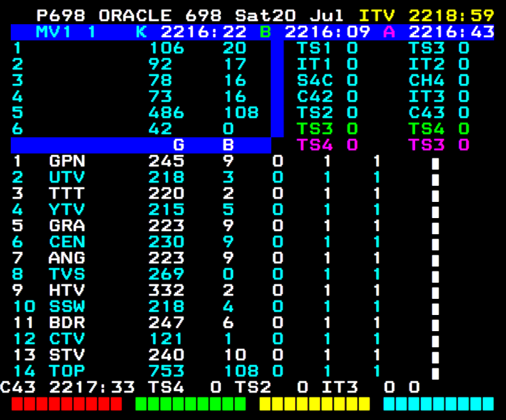The height and width of the screenshot is (420, 506).
Task: Click the A timestamp 2216:43
Action: point(452,32)
